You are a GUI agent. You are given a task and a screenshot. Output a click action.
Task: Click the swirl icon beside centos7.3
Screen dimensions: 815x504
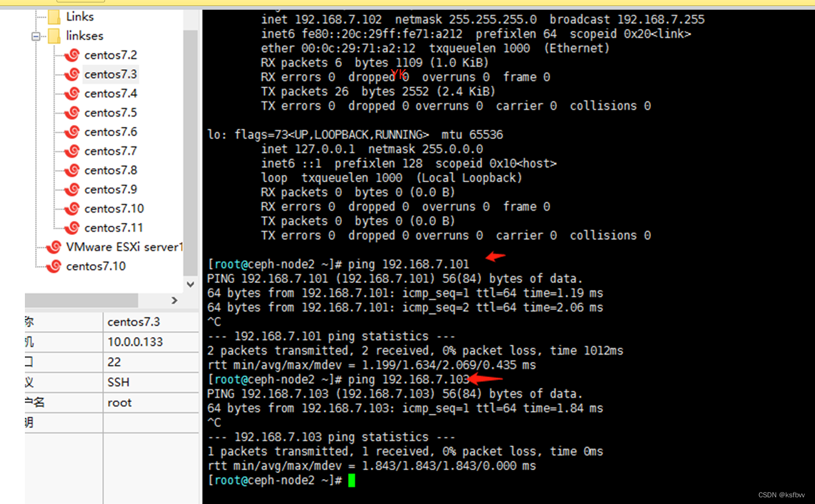72,75
